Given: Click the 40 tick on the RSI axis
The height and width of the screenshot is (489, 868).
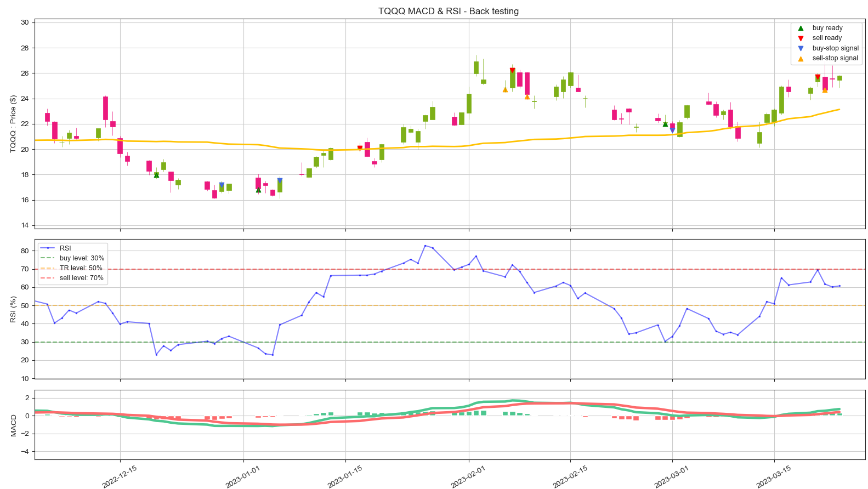Looking at the screenshot, I should [x=25, y=324].
